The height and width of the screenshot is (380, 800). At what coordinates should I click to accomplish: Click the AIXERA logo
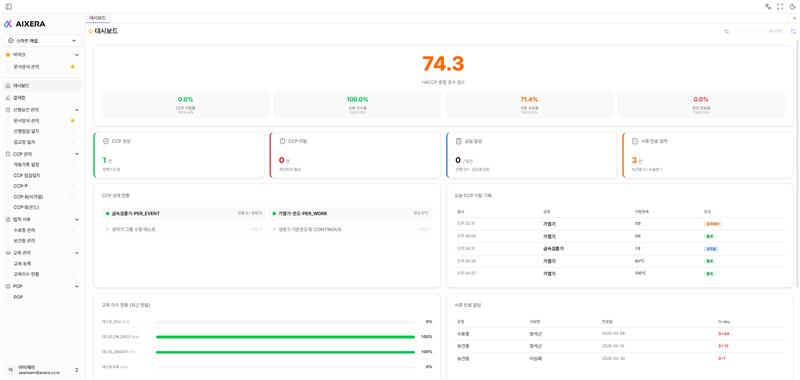(x=25, y=23)
